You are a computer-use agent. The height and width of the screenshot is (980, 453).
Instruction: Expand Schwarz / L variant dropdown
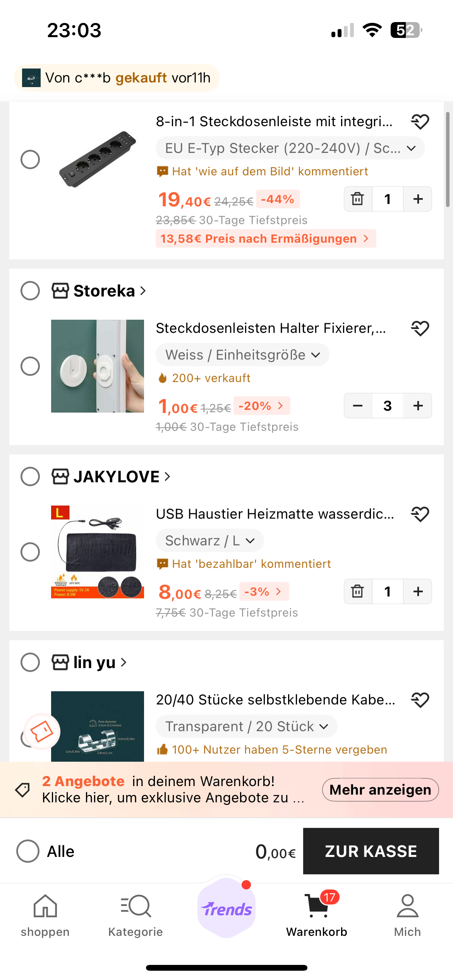click(209, 541)
